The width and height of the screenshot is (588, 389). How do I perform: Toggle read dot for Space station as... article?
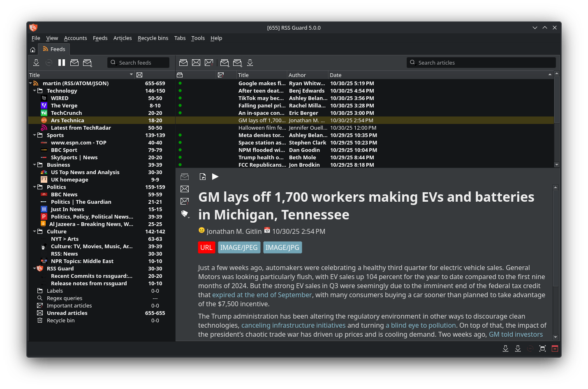(x=180, y=142)
